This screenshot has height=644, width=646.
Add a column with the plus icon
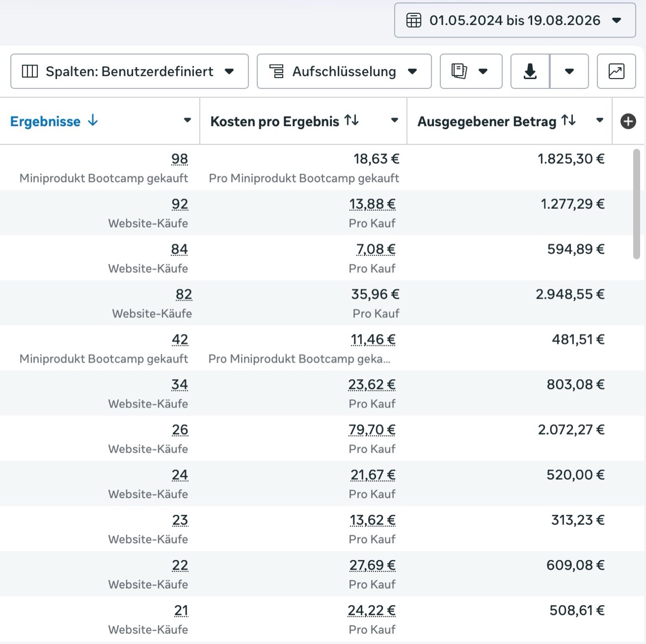(628, 121)
